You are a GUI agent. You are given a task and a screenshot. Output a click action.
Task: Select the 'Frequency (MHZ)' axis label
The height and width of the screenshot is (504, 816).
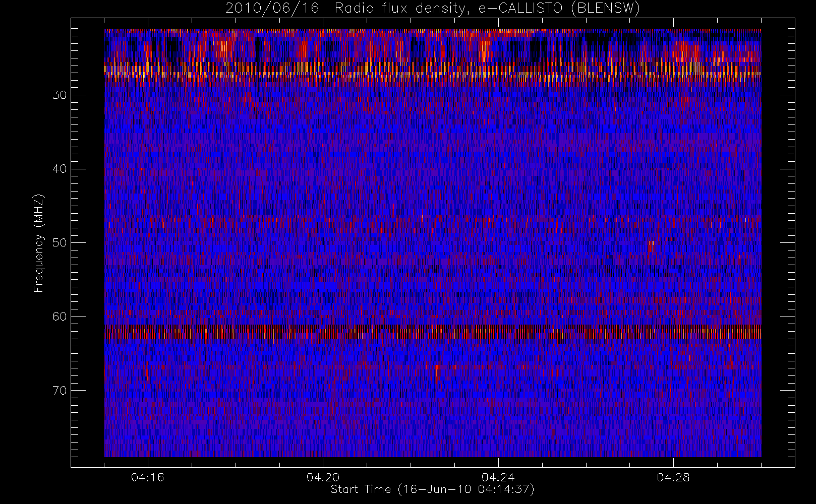click(38, 243)
